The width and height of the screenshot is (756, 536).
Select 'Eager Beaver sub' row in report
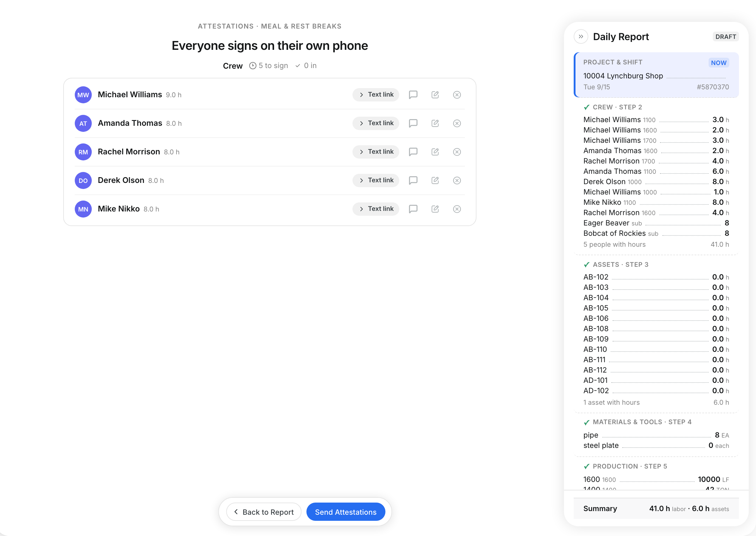click(656, 223)
